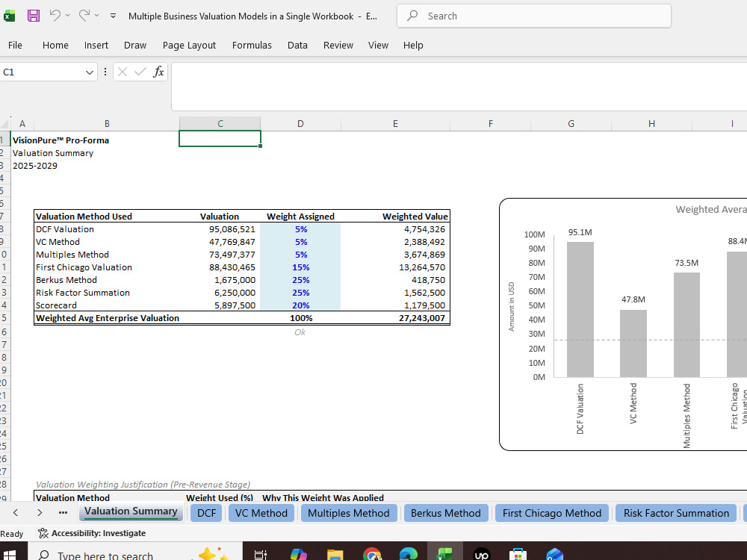Screen dimensions: 747x560
Task: Open Insert Function fx dialog
Action: (x=158, y=72)
